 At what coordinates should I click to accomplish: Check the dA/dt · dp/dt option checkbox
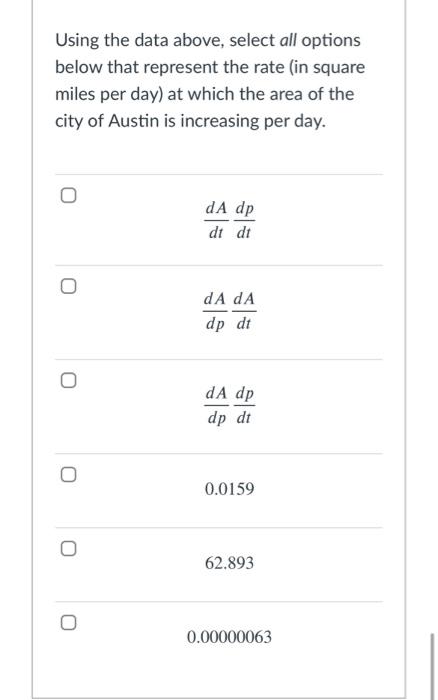click(x=68, y=195)
